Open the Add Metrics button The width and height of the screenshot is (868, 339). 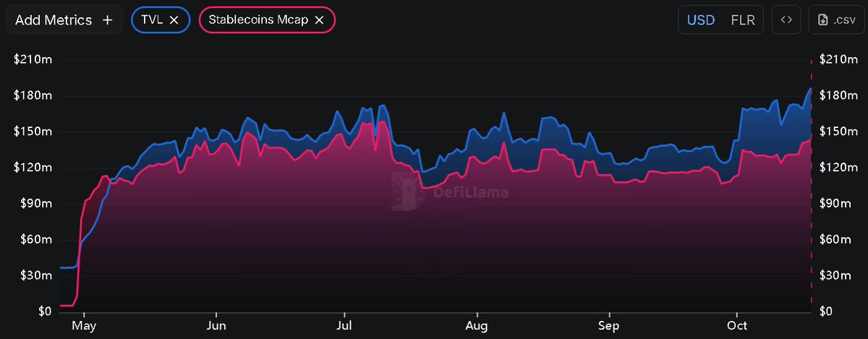pyautogui.click(x=64, y=20)
